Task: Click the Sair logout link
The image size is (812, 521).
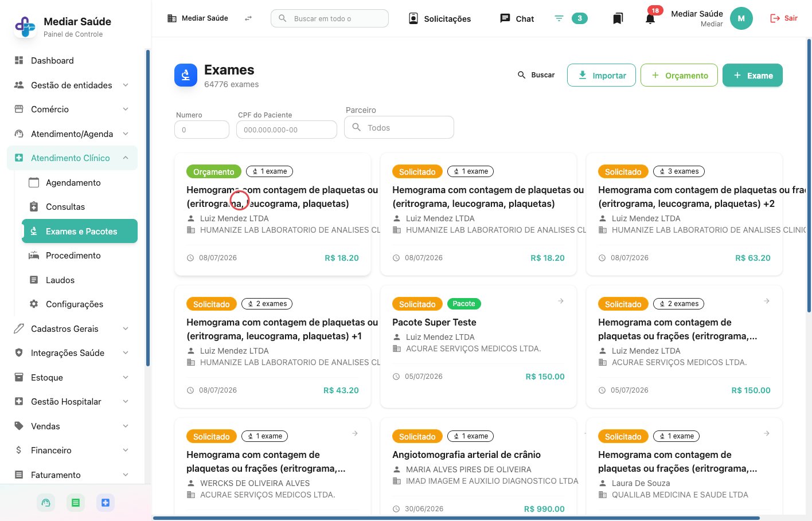Action: [x=784, y=18]
